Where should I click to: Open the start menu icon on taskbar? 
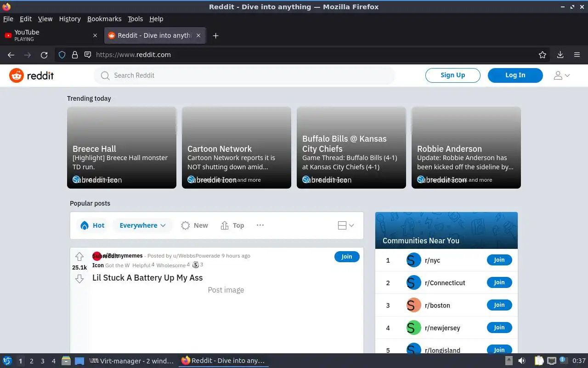pos(7,361)
